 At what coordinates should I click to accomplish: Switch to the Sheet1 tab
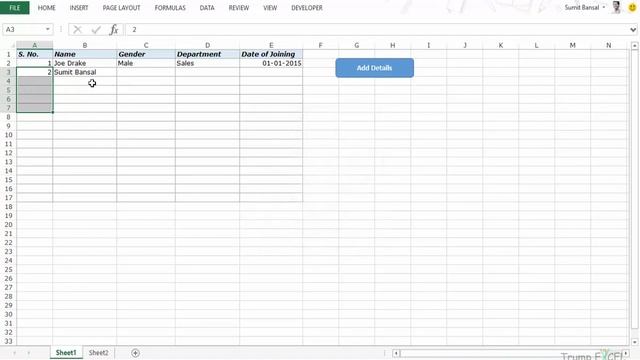pos(66,353)
